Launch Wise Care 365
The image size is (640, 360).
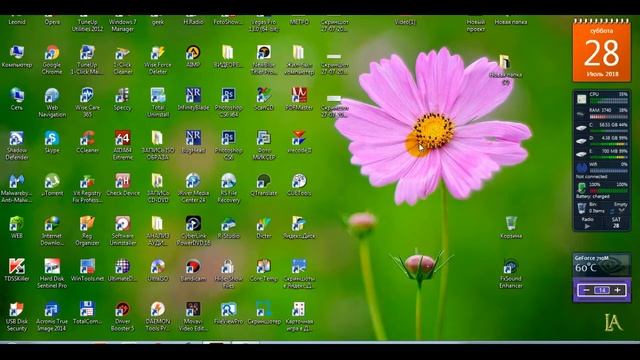[87, 102]
